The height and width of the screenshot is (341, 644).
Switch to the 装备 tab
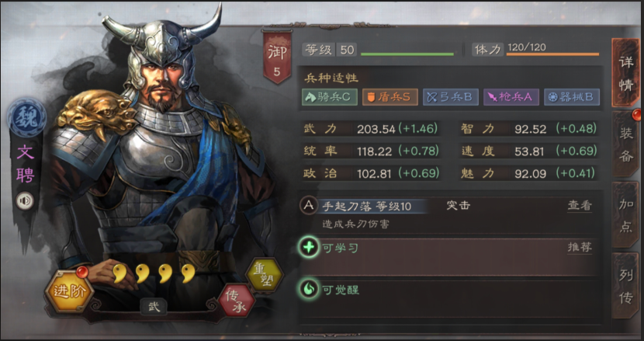tap(625, 144)
